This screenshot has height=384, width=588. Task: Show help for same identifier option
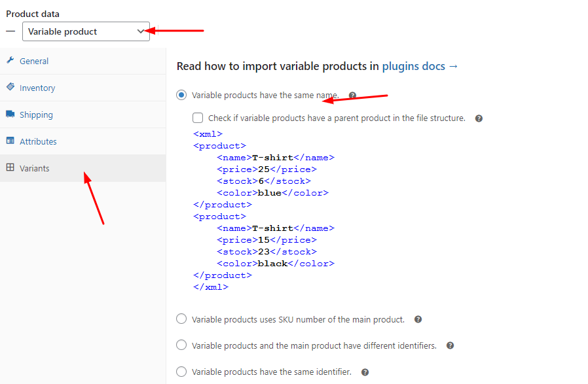pyautogui.click(x=365, y=372)
